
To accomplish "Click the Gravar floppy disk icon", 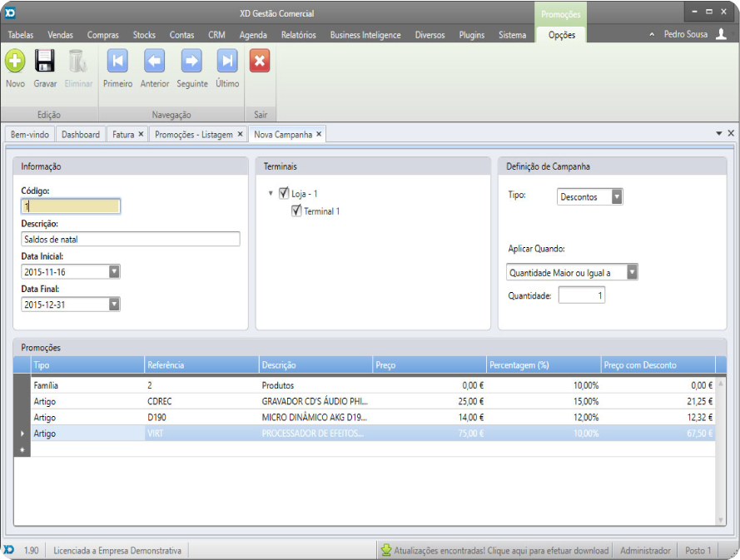I will click(45, 61).
